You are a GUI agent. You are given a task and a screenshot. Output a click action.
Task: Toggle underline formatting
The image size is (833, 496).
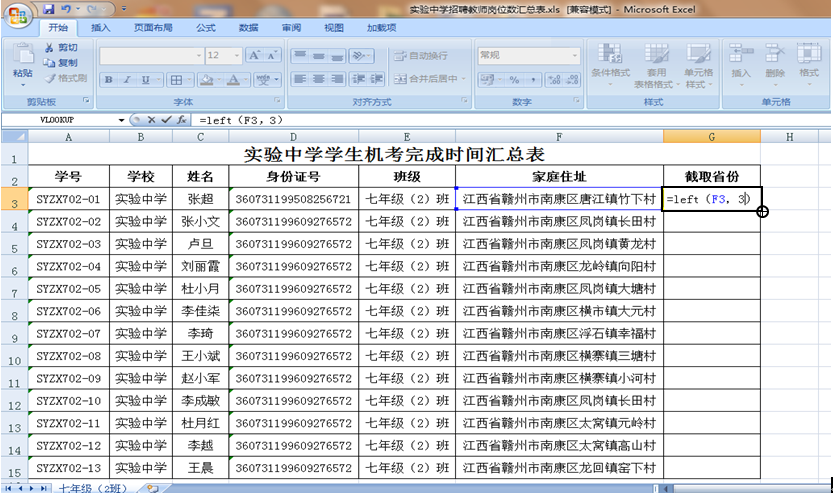145,80
